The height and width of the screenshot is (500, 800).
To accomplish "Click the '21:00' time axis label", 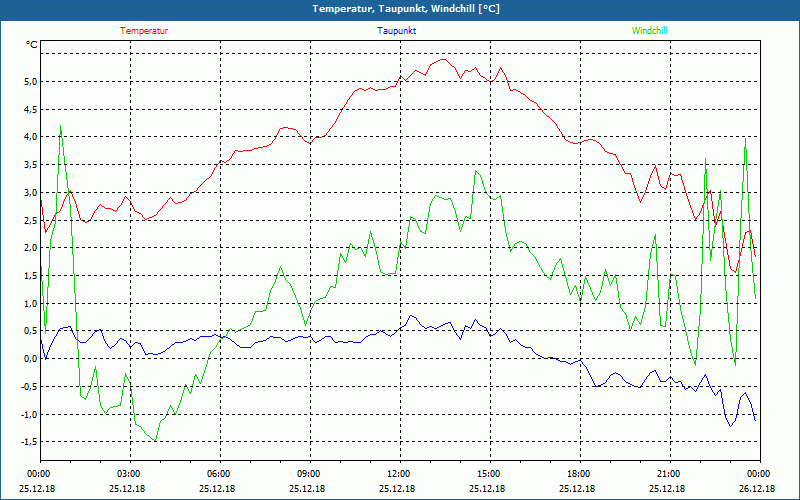I will click(670, 474).
